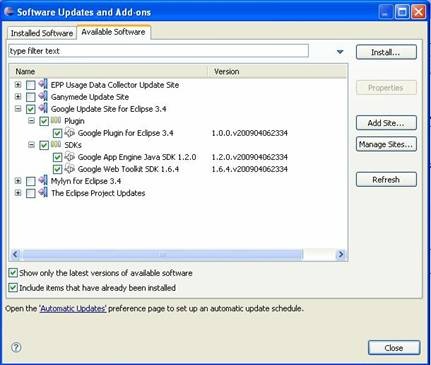431x365 pixels.
Task: Click the Plugin category folder icon
Action: point(56,120)
